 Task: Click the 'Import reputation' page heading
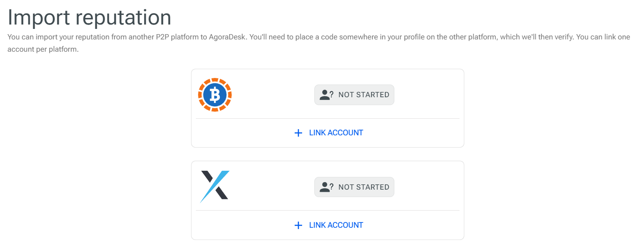pyautogui.click(x=90, y=18)
